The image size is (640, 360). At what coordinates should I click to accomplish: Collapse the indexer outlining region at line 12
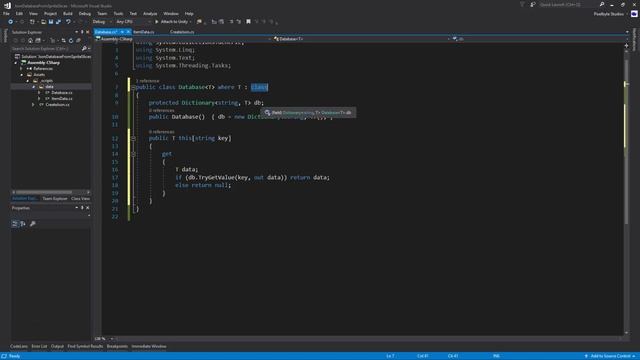[133, 138]
